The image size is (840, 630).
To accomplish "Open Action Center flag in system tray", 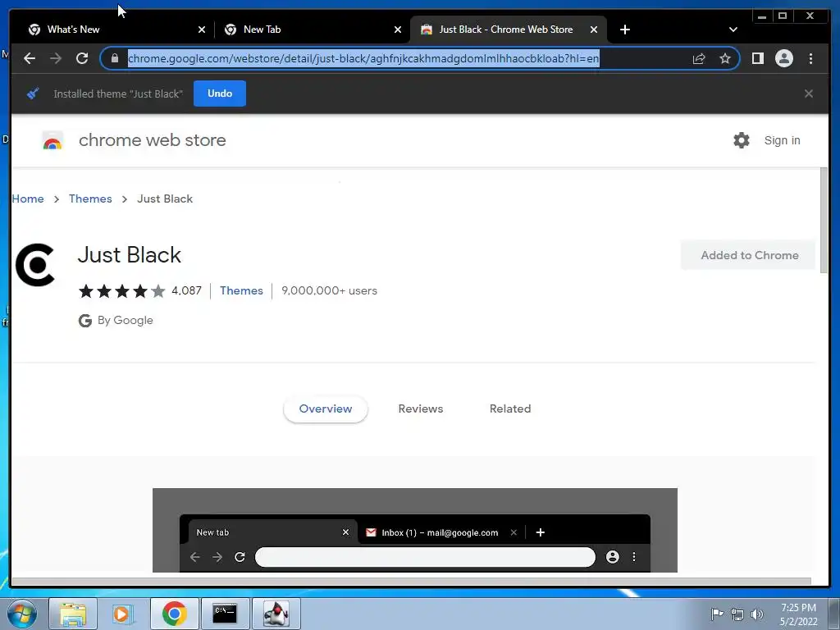I will [717, 614].
